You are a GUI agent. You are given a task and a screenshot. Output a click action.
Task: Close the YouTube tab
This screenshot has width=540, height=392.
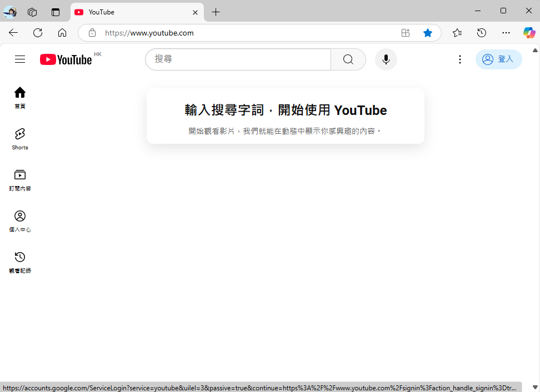[x=195, y=12]
